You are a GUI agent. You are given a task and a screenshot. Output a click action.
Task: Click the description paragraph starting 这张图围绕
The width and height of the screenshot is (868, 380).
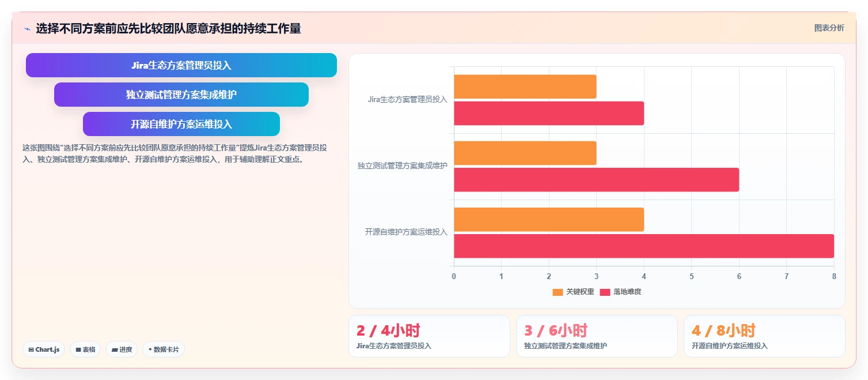175,153
